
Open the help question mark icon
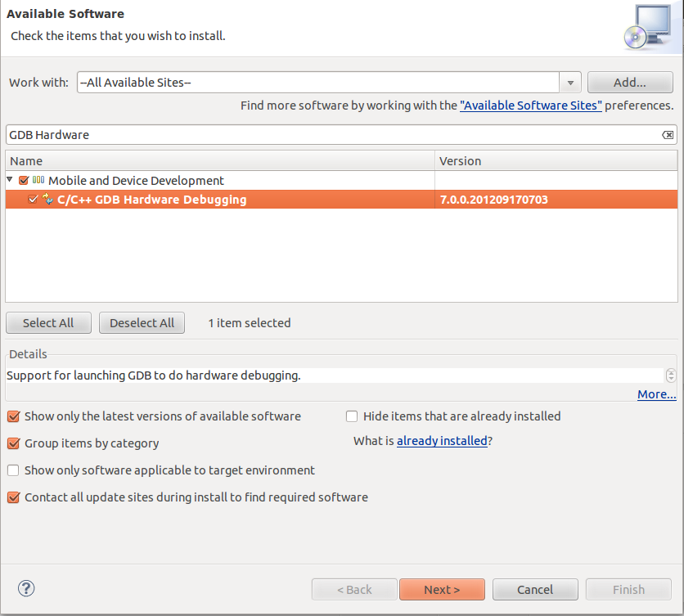26,588
